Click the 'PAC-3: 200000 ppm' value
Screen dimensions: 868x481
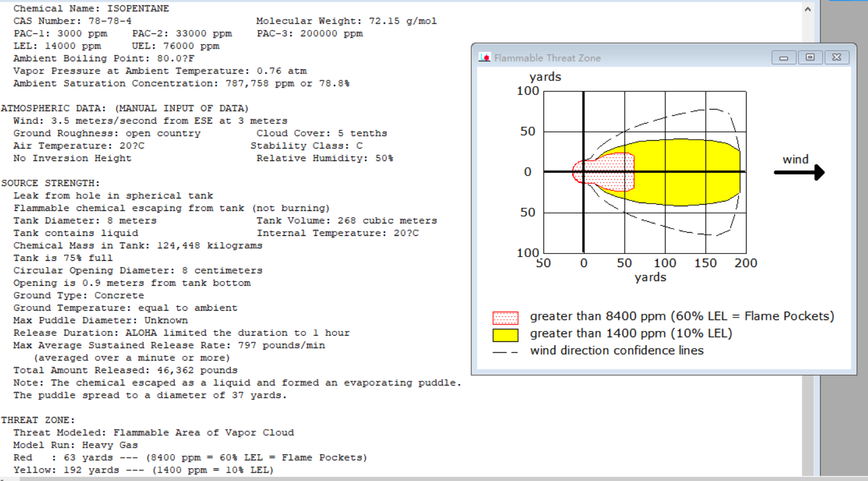(x=310, y=33)
